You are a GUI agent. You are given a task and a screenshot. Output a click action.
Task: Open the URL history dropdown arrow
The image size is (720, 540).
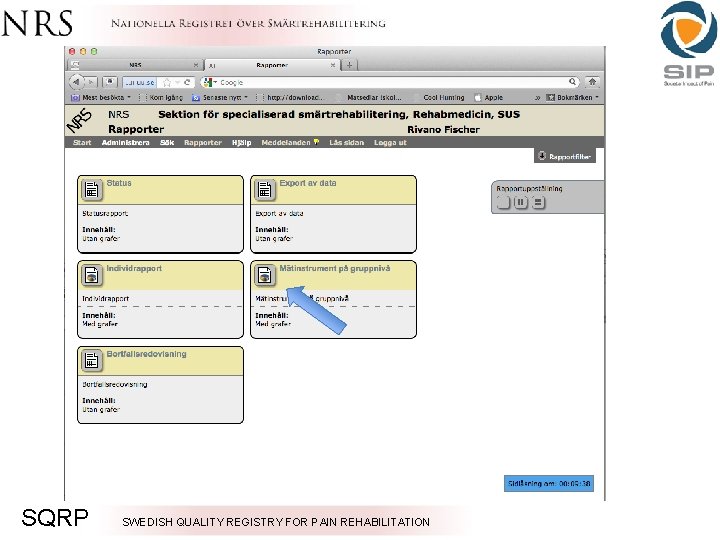pos(177,83)
